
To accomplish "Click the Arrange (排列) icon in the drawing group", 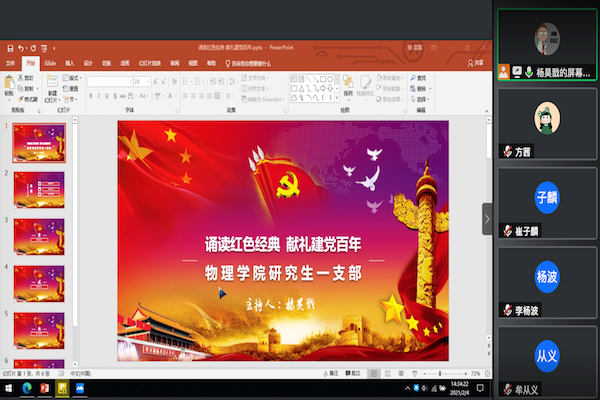I will pos(347,87).
